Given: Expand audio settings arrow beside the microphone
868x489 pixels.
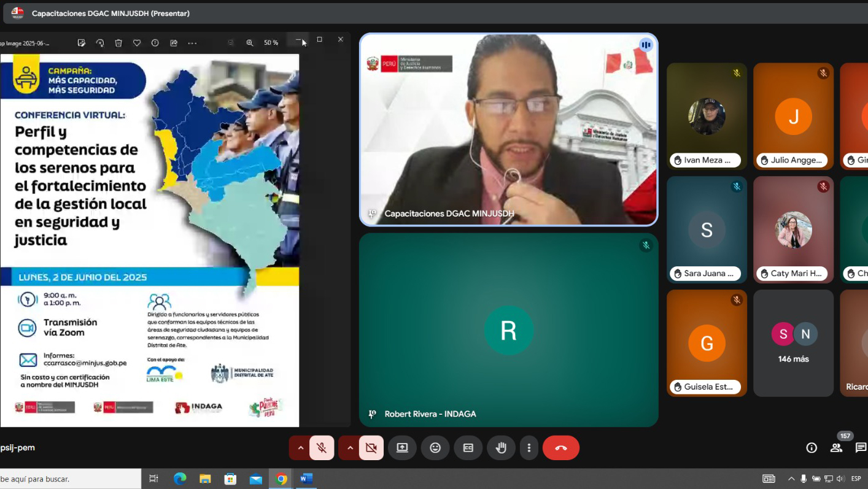Looking at the screenshot, I should 300,448.
